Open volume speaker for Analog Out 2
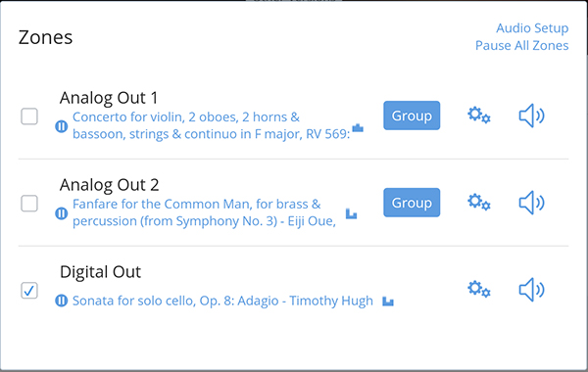The image size is (588, 372). pyautogui.click(x=532, y=203)
